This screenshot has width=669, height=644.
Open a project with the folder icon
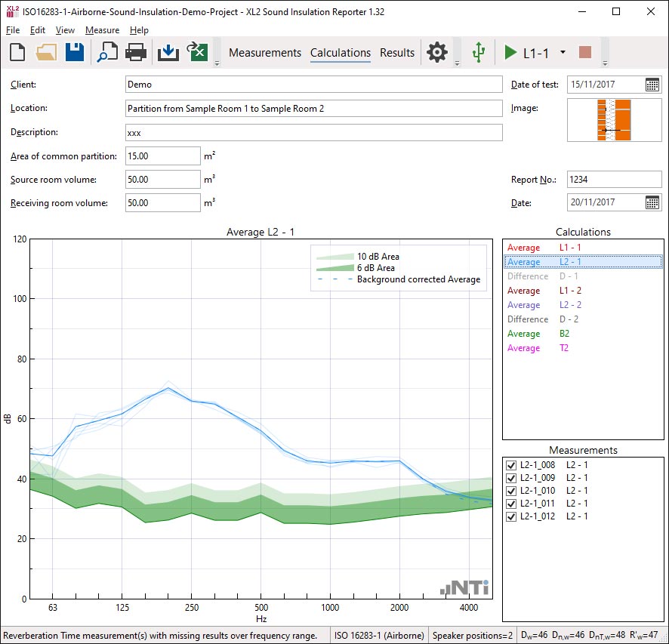point(46,52)
